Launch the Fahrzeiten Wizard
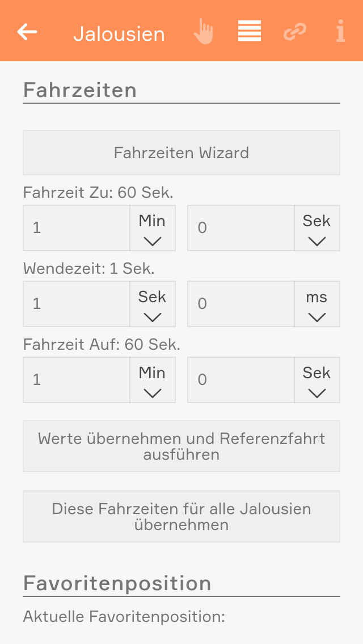This screenshot has height=644, width=363. pos(181,153)
